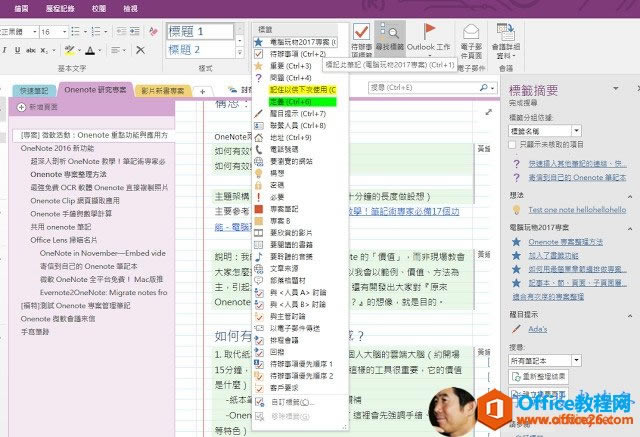Image resolution: width=640 pixels, height=437 pixels.
Task: Collapse the 電腦玩物2017專案 group in tags summary
Action: pyautogui.click(x=630, y=228)
